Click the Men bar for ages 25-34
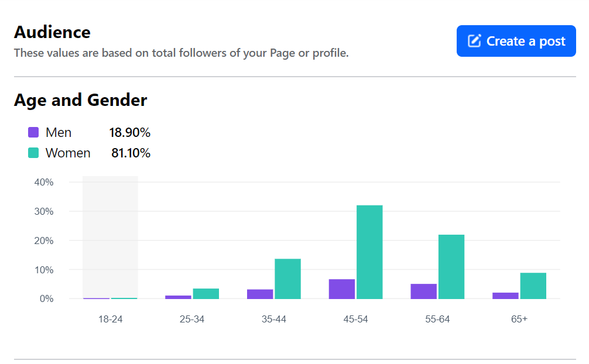 coord(178,297)
